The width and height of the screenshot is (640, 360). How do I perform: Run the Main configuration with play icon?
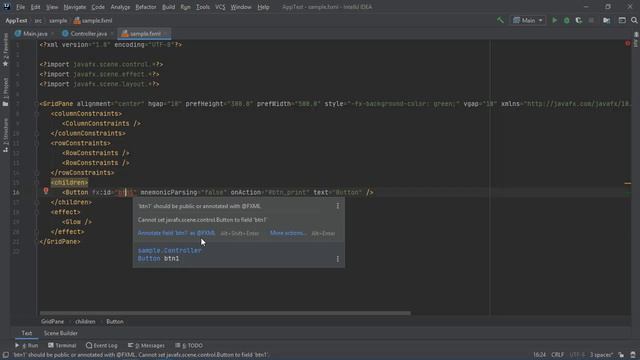(554, 20)
